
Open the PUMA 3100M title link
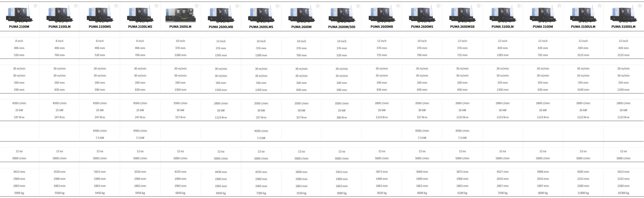[x=543, y=26]
